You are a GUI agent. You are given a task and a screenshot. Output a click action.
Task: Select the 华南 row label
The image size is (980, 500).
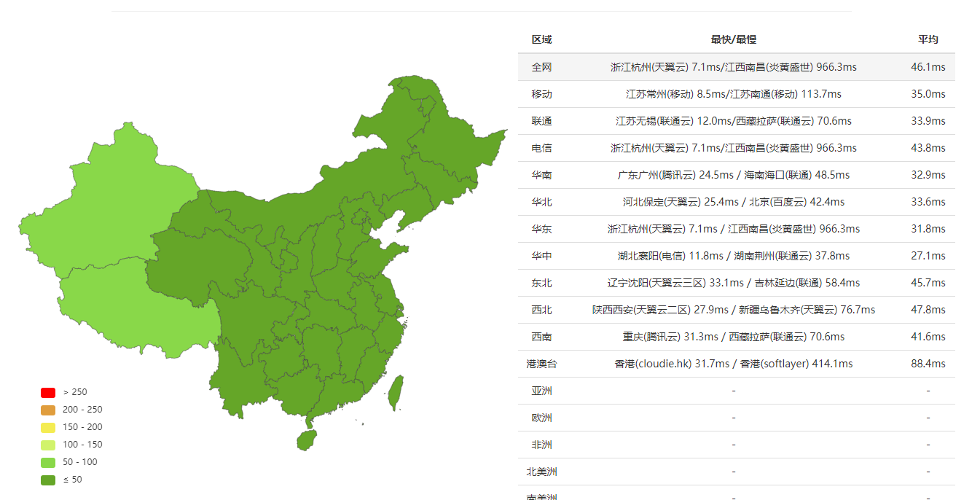pyautogui.click(x=541, y=175)
